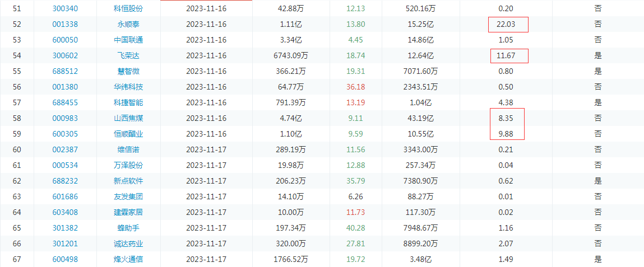Select the 1766.52万 quantity cell

pos(291,259)
